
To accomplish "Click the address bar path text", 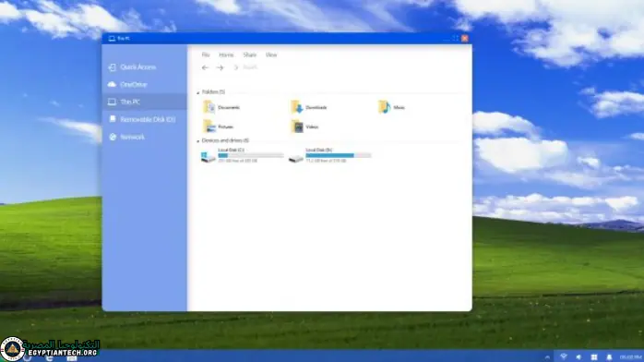I will 250,67.
